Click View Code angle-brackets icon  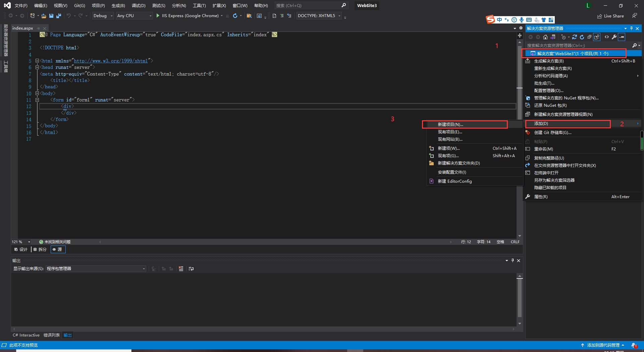pyautogui.click(x=607, y=37)
